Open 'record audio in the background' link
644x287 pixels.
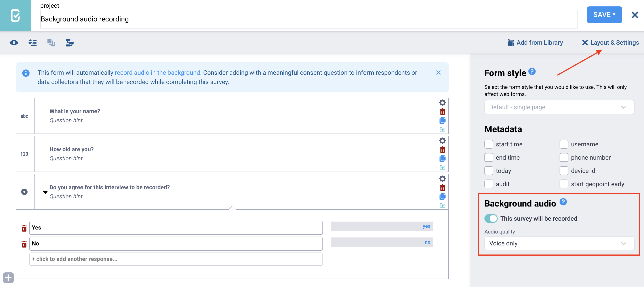pos(157,73)
